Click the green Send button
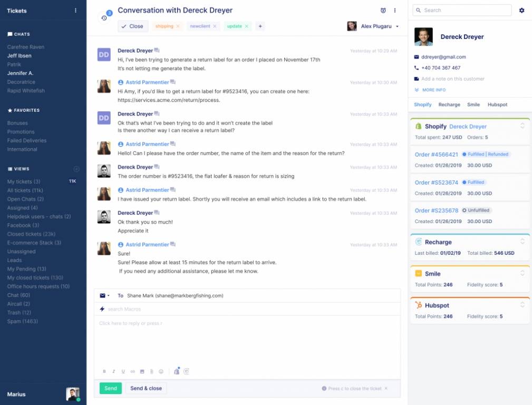 pos(110,388)
